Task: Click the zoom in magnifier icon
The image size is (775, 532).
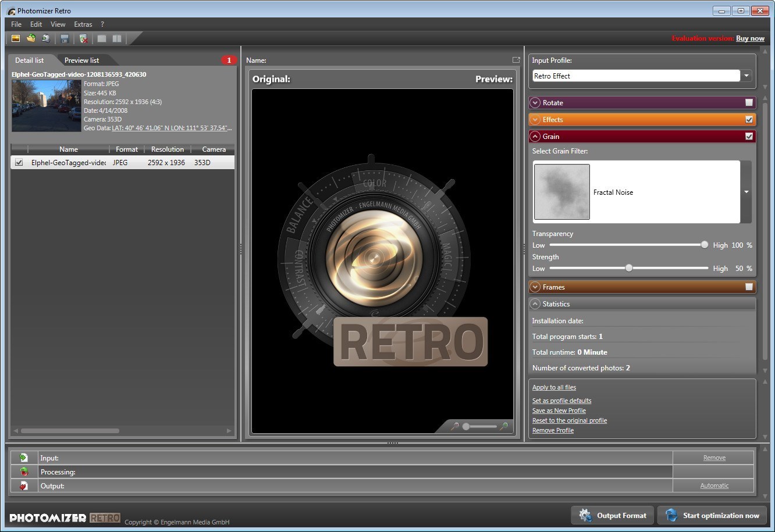Action: pos(504,426)
